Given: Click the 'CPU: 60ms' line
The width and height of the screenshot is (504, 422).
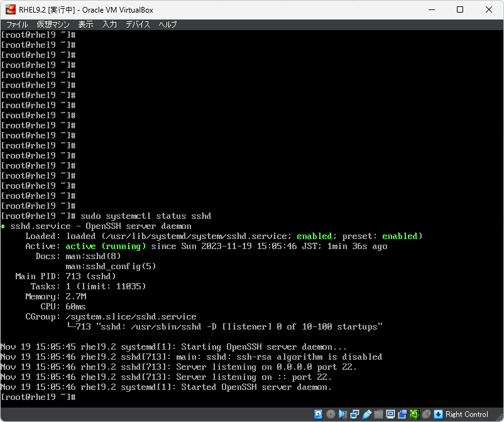Looking at the screenshot, I should click(x=63, y=306).
